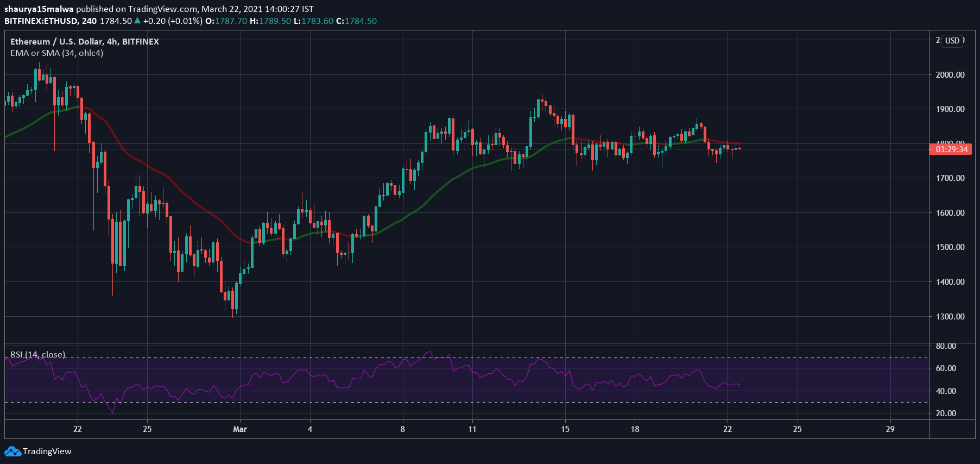Click the 4 date label on time axis

coord(310,429)
